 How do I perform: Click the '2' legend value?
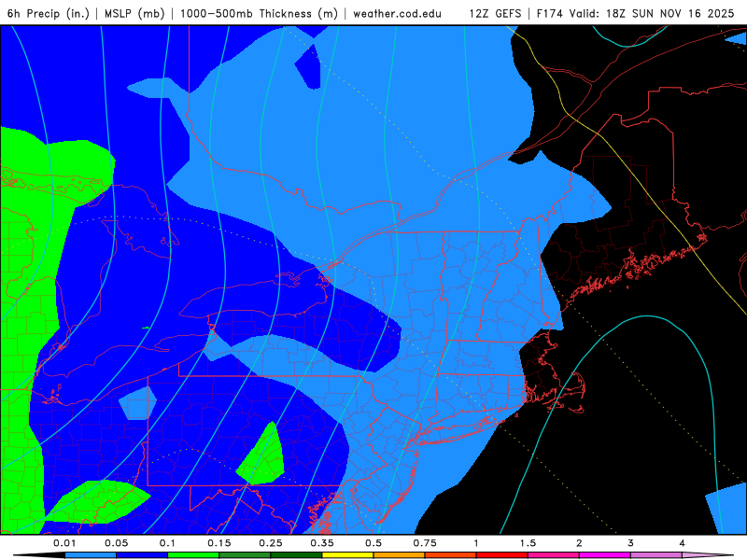[579, 543]
